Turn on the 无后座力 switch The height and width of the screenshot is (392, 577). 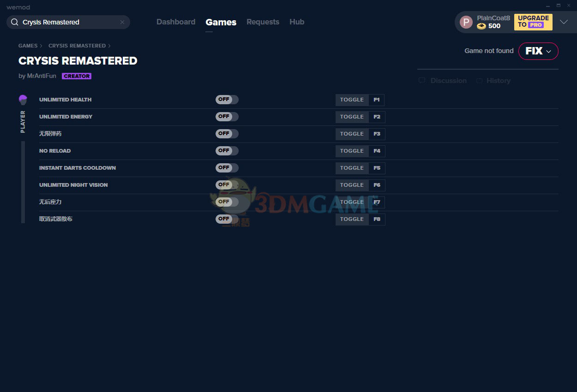click(227, 202)
